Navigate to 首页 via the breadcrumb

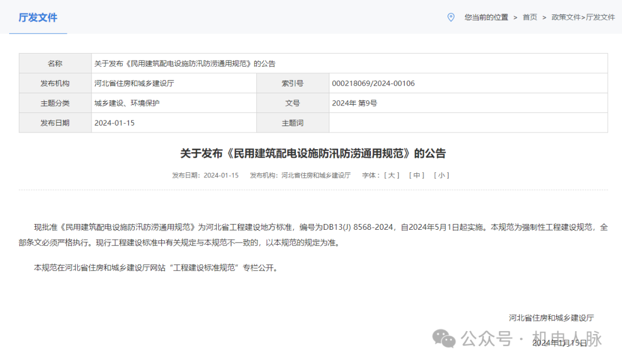(x=529, y=17)
